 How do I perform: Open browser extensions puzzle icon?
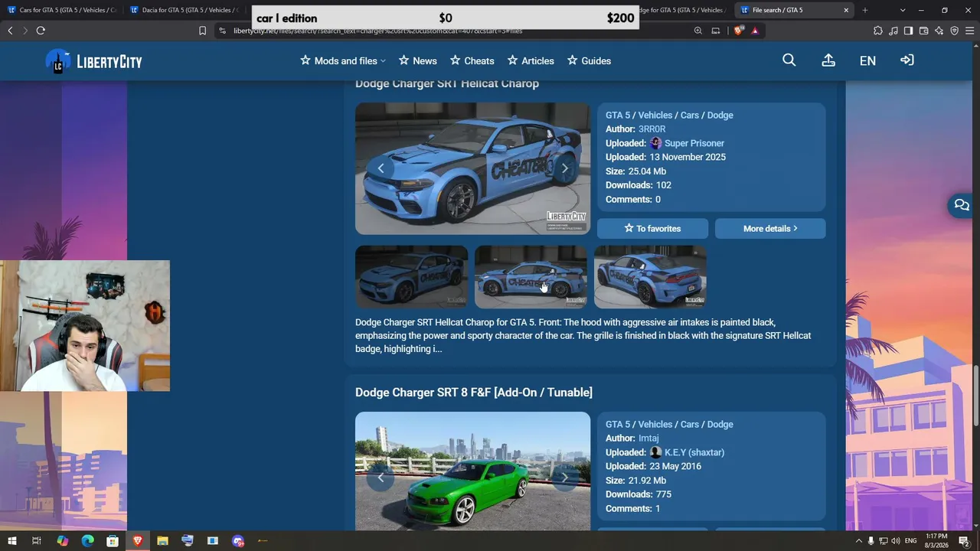pyautogui.click(x=878, y=31)
